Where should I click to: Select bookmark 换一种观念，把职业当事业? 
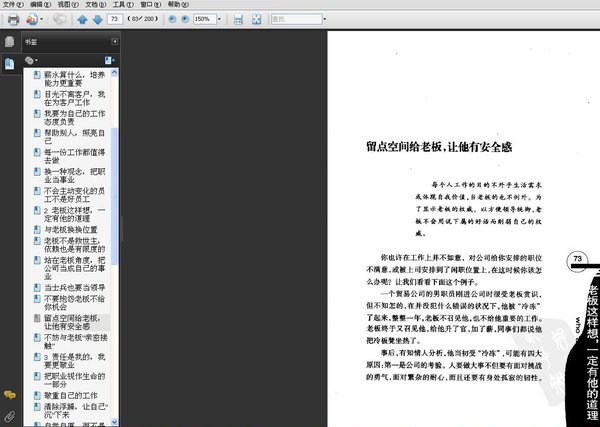tap(74, 175)
